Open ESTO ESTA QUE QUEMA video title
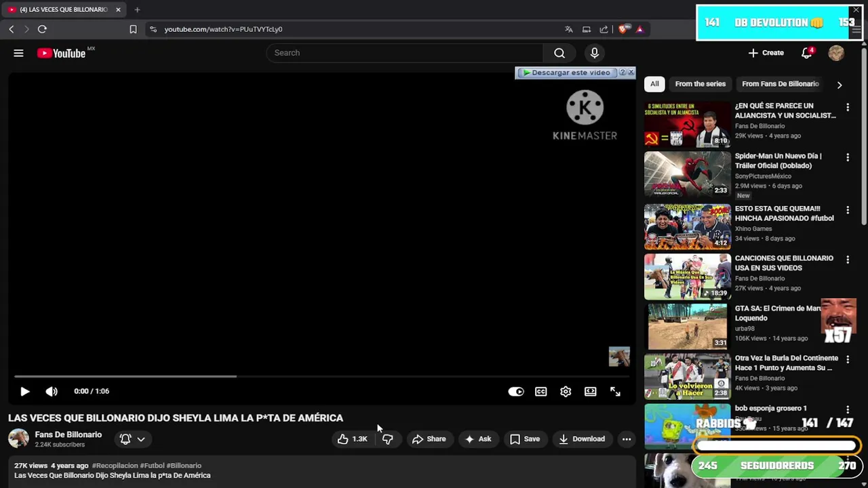Image resolution: width=868 pixels, height=488 pixels. click(x=784, y=213)
